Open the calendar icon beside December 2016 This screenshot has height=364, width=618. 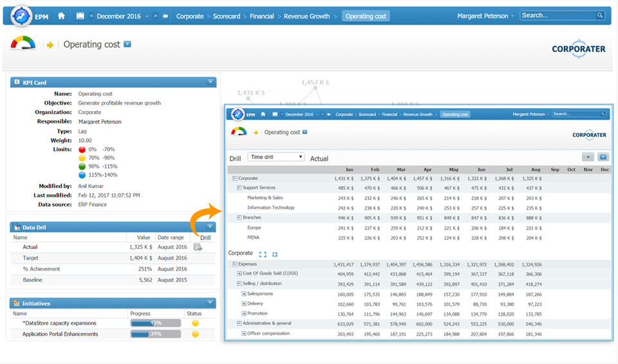click(x=80, y=16)
